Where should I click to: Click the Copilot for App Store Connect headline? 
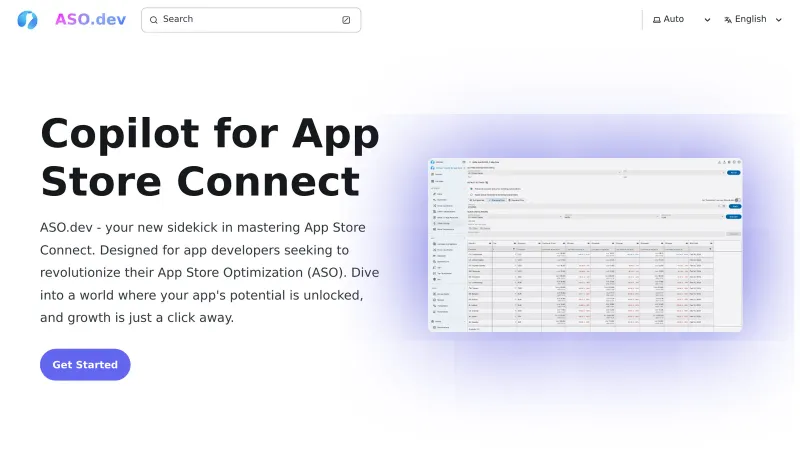point(210,156)
